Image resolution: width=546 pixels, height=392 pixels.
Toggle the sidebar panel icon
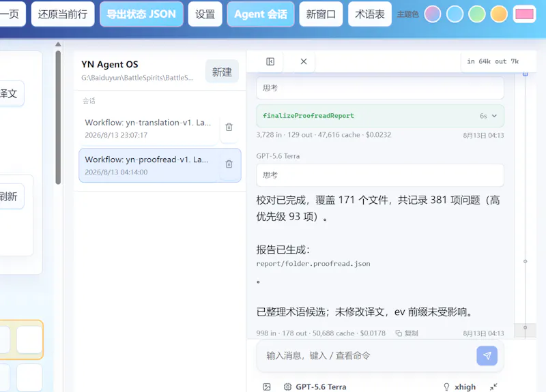270,61
